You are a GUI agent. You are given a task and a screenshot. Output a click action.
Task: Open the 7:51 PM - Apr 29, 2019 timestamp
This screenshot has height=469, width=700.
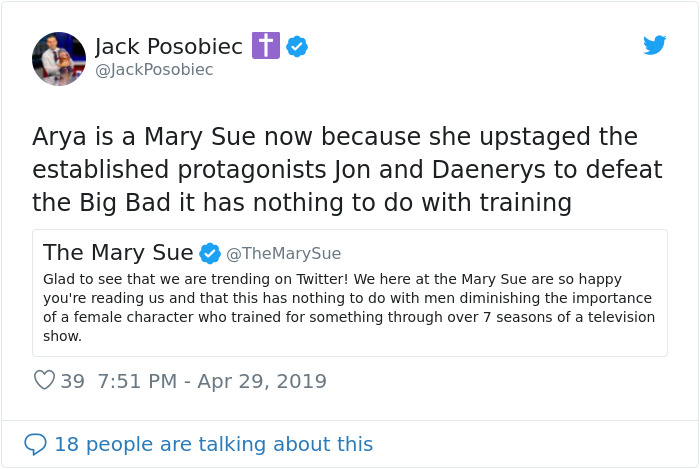coord(212,381)
